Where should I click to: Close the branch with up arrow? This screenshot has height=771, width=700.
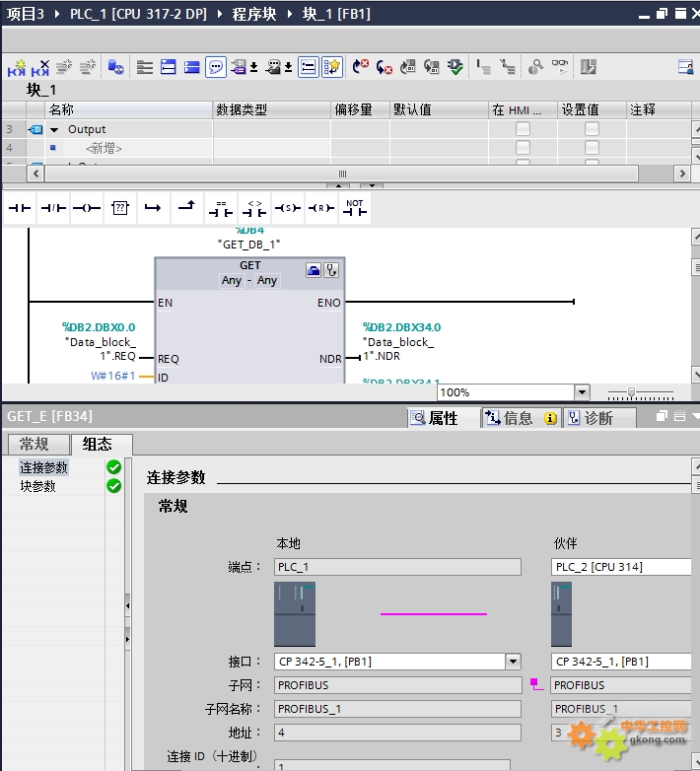pos(186,206)
